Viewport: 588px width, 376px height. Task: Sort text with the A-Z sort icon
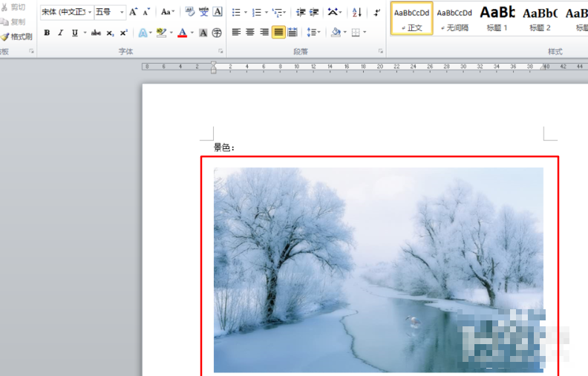(356, 13)
